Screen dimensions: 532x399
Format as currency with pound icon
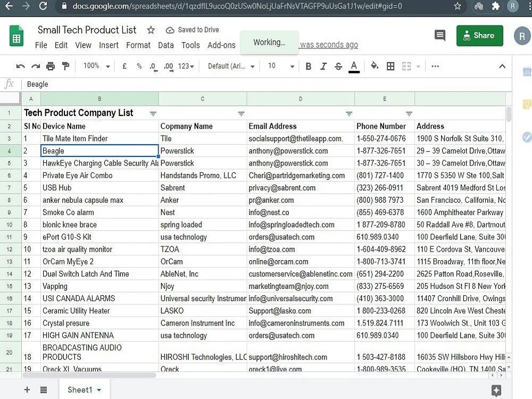(x=124, y=66)
